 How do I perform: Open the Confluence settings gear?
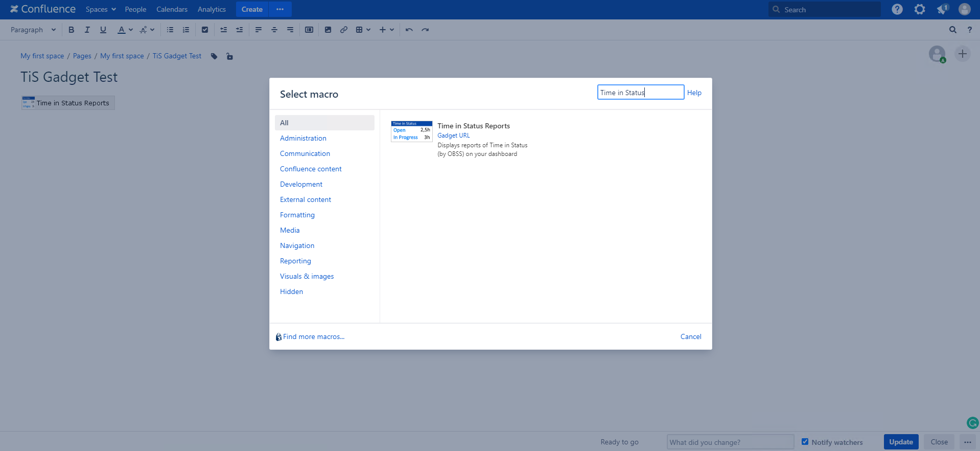point(920,9)
